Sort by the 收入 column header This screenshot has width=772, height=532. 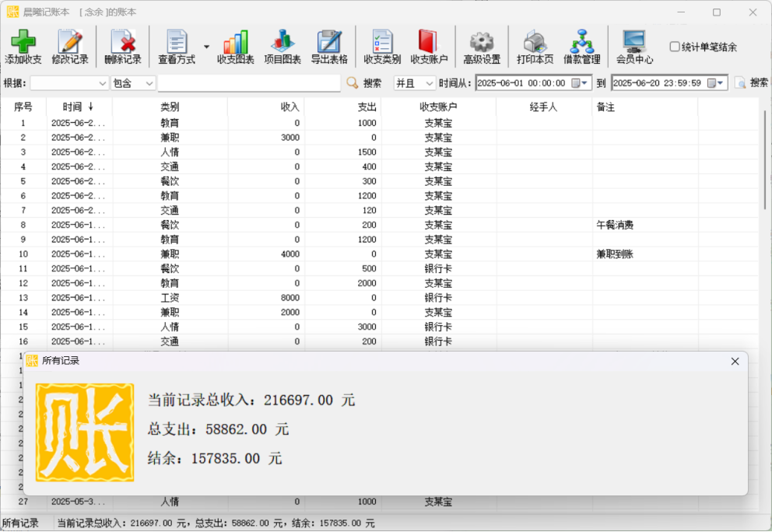click(266, 107)
